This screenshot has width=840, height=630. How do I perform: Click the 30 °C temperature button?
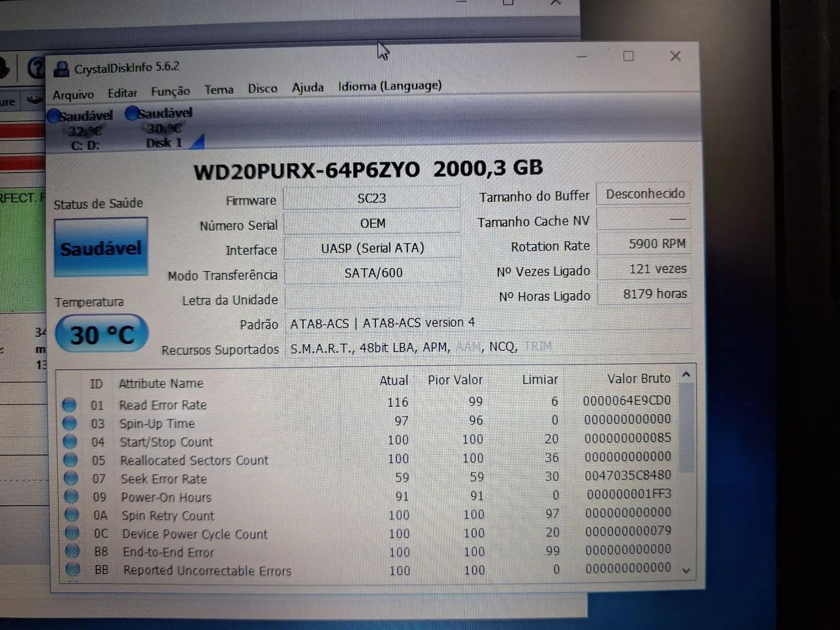coord(102,335)
